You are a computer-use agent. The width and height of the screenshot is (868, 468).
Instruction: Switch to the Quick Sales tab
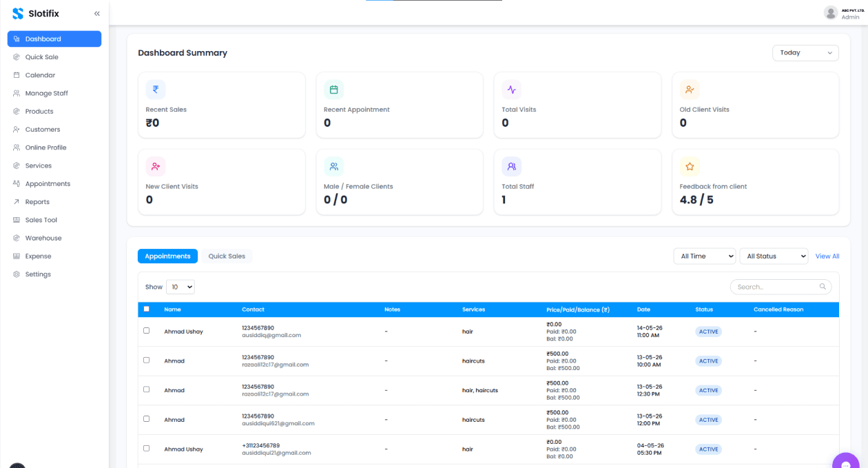(x=227, y=256)
